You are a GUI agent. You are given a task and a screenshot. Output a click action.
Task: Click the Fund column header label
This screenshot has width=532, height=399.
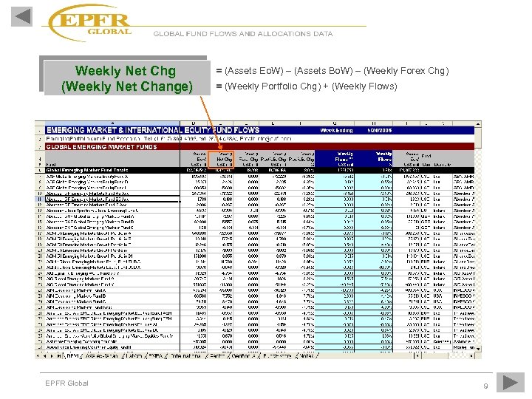(50, 165)
